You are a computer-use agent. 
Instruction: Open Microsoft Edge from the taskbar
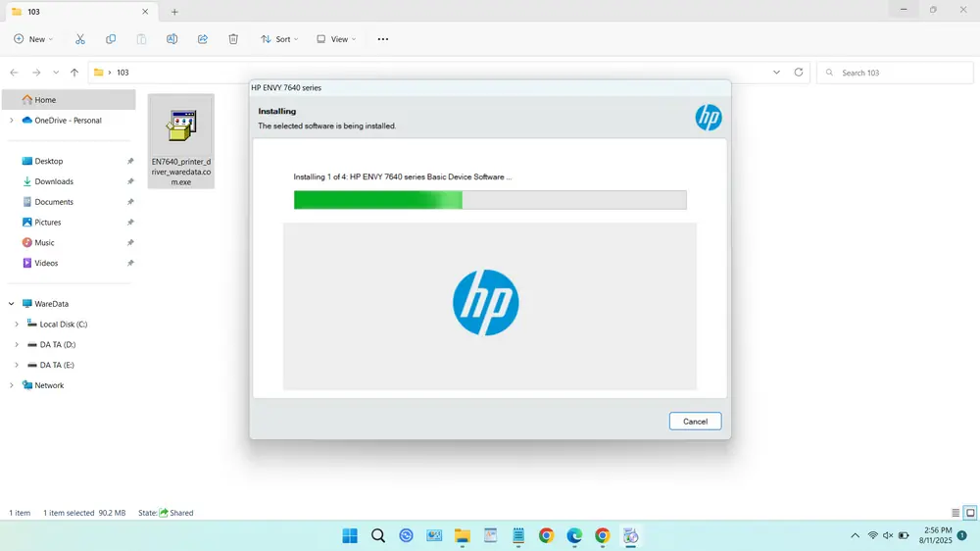(x=574, y=535)
